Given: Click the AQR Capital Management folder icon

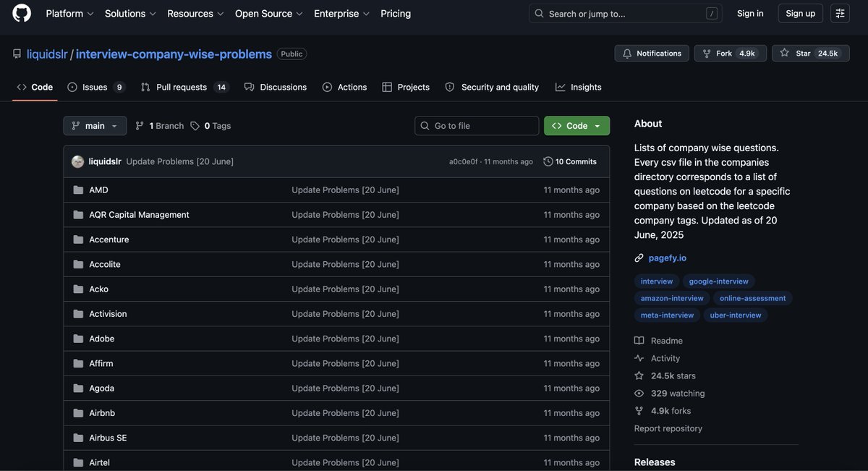Looking at the screenshot, I should (x=78, y=215).
